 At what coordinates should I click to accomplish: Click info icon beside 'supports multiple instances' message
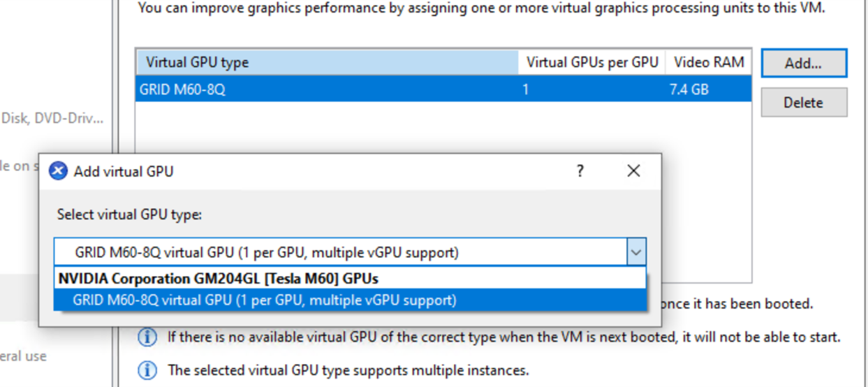[x=147, y=369]
